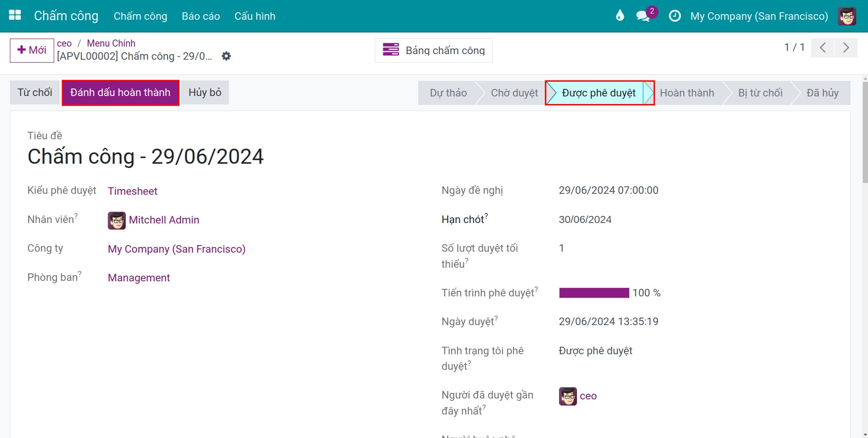Click the 1 / 1 pager counter

pyautogui.click(x=794, y=47)
